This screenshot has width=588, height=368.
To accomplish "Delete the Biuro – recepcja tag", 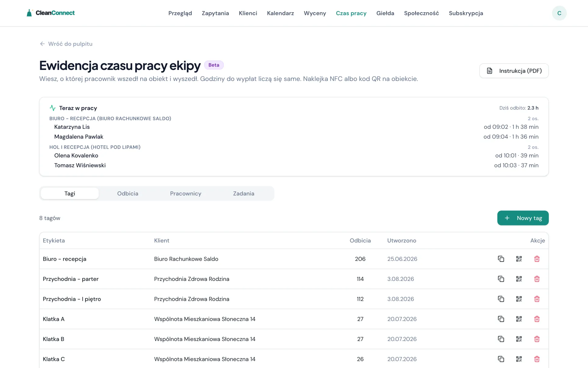I will (x=537, y=259).
